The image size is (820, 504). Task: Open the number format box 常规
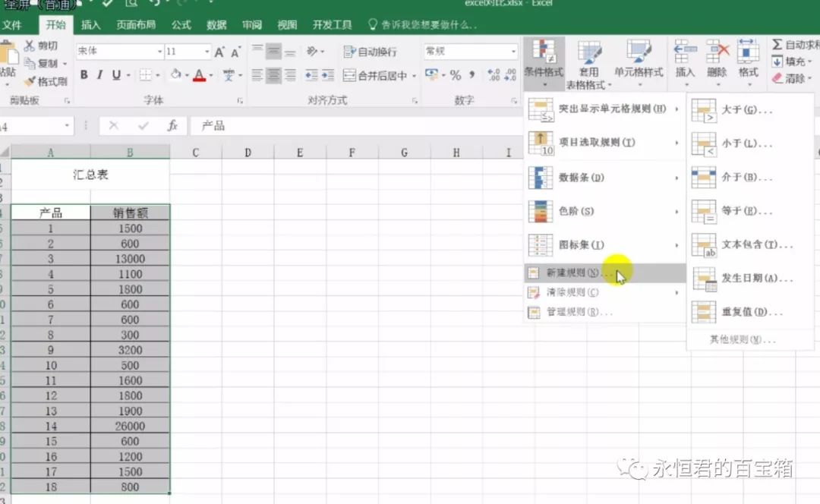tap(470, 52)
